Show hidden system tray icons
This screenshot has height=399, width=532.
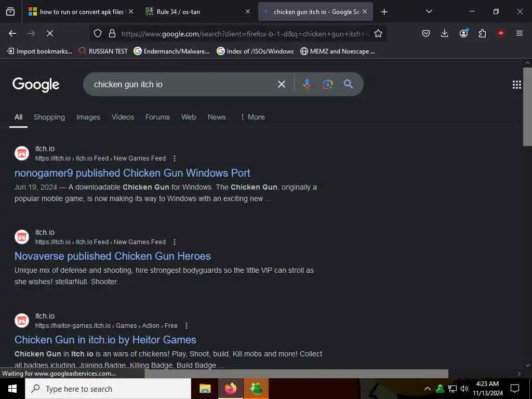point(428,389)
